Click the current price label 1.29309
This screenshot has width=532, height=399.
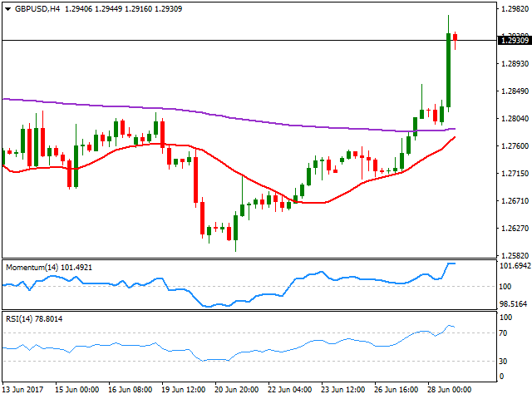point(515,41)
